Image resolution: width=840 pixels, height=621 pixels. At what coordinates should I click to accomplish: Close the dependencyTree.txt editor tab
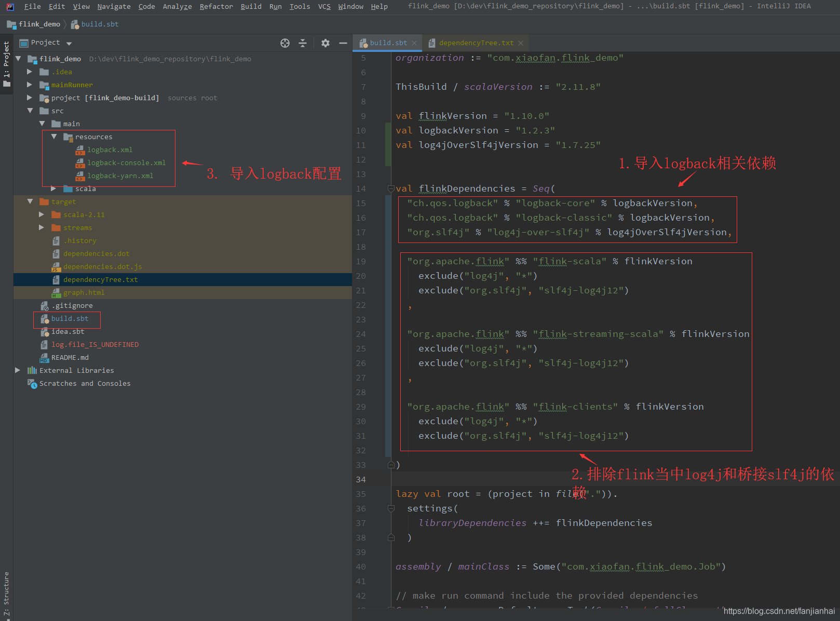pyautogui.click(x=521, y=43)
